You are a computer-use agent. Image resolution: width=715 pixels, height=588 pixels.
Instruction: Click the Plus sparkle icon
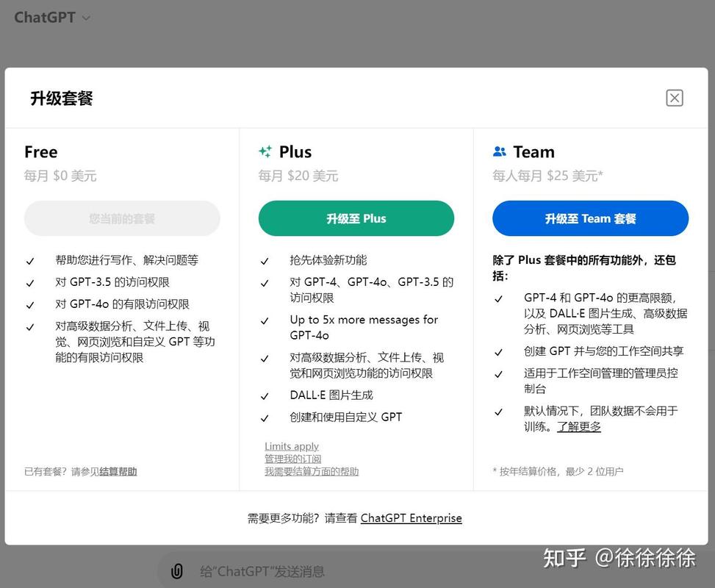pyautogui.click(x=265, y=151)
